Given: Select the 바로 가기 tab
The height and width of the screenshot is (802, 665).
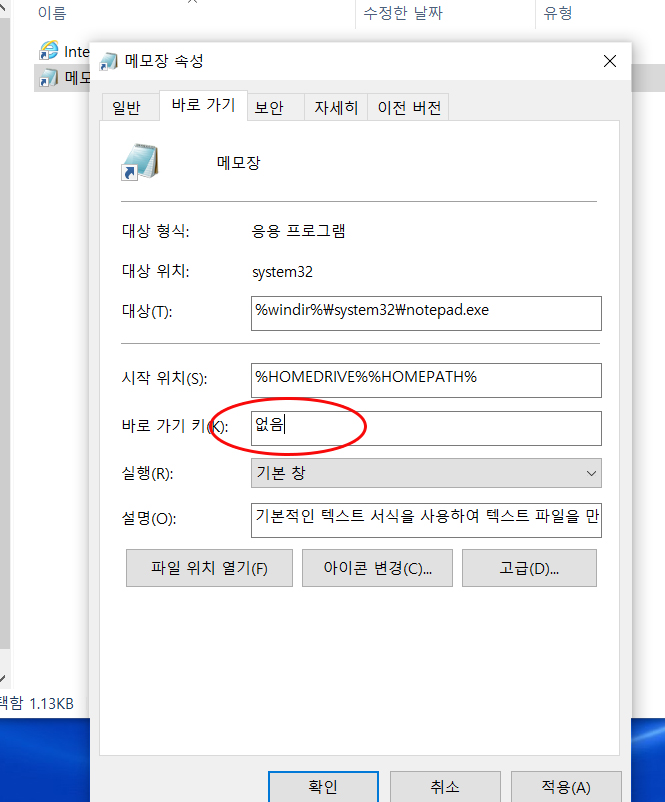Looking at the screenshot, I should [204, 105].
